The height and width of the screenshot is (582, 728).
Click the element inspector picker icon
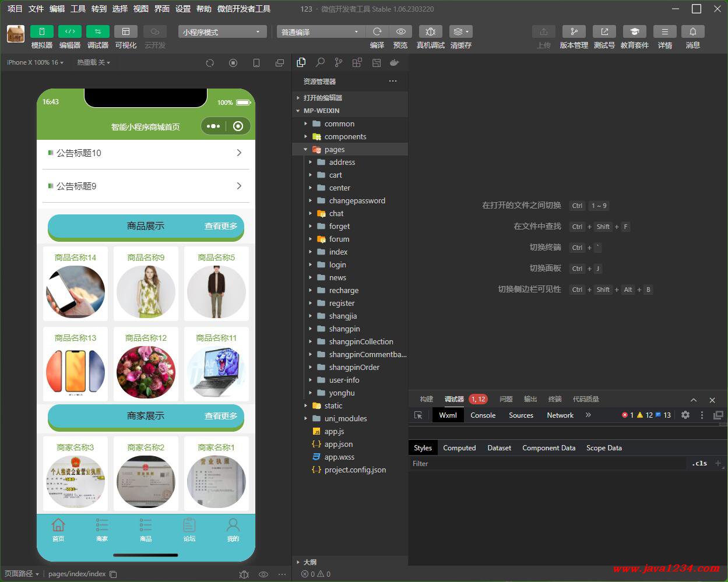coord(418,415)
